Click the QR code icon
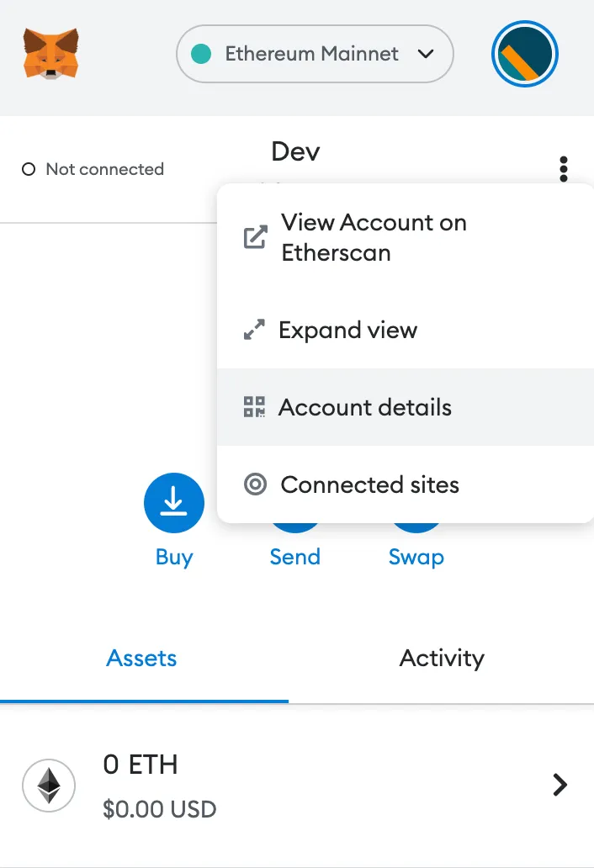594x868 pixels. [x=254, y=407]
